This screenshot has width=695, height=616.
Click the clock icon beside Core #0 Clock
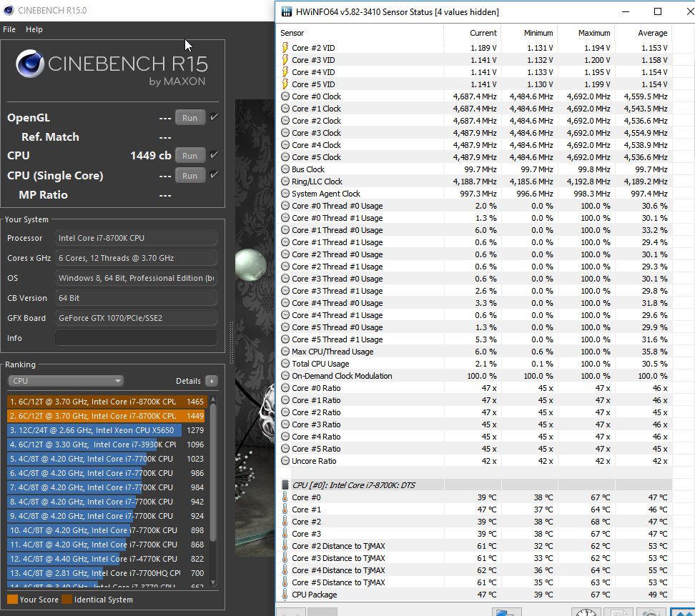285,96
